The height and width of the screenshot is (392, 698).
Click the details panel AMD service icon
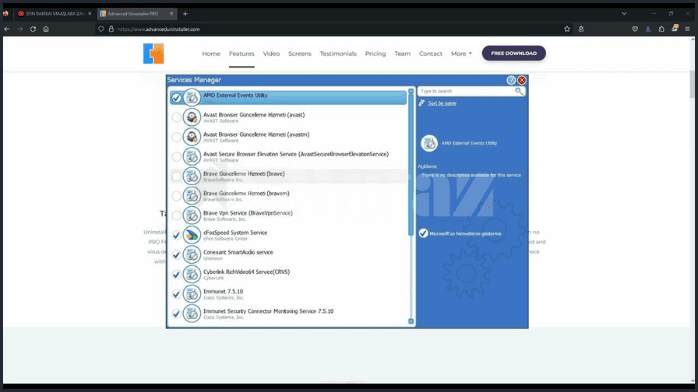coord(429,143)
